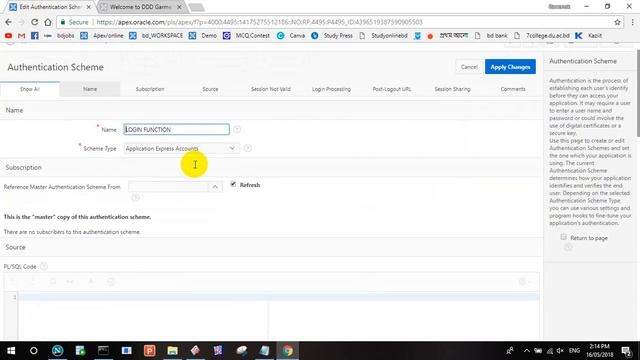Switch to the Session Not Valid tab
Image resolution: width=640 pixels, height=360 pixels.
coord(271,89)
